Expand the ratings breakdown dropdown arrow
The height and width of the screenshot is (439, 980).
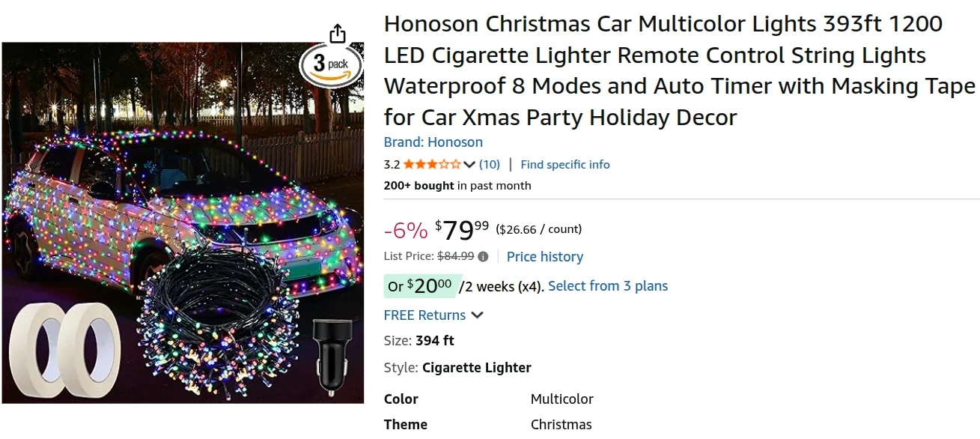468,164
